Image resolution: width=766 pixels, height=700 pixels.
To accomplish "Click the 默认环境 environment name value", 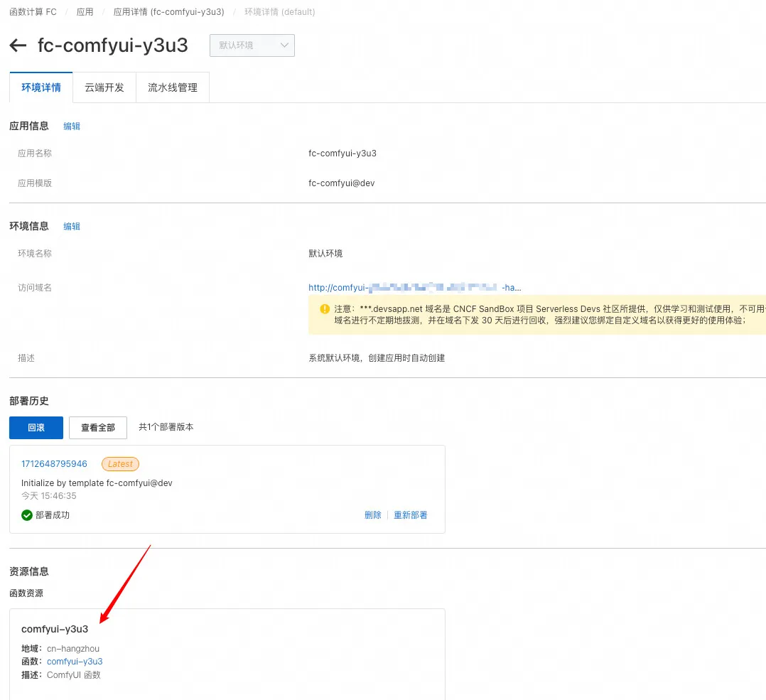I will (325, 254).
